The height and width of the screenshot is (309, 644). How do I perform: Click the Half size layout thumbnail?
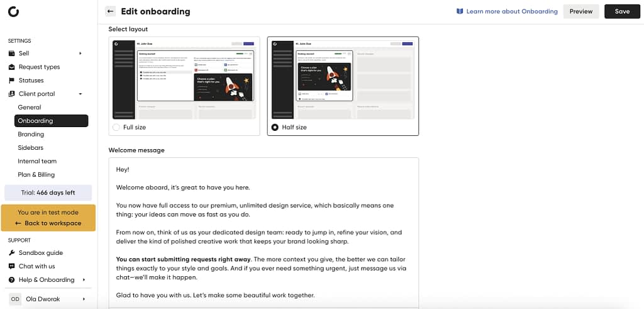343,80
